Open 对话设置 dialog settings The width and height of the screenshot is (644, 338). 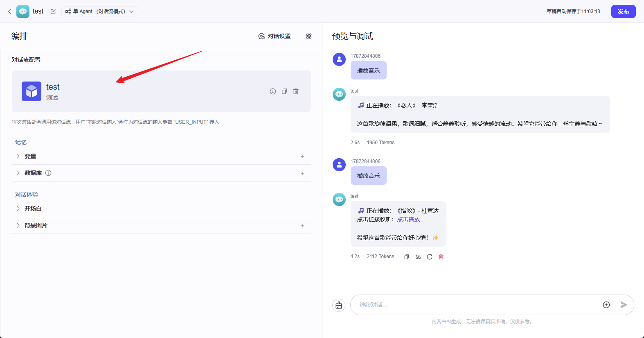point(275,36)
